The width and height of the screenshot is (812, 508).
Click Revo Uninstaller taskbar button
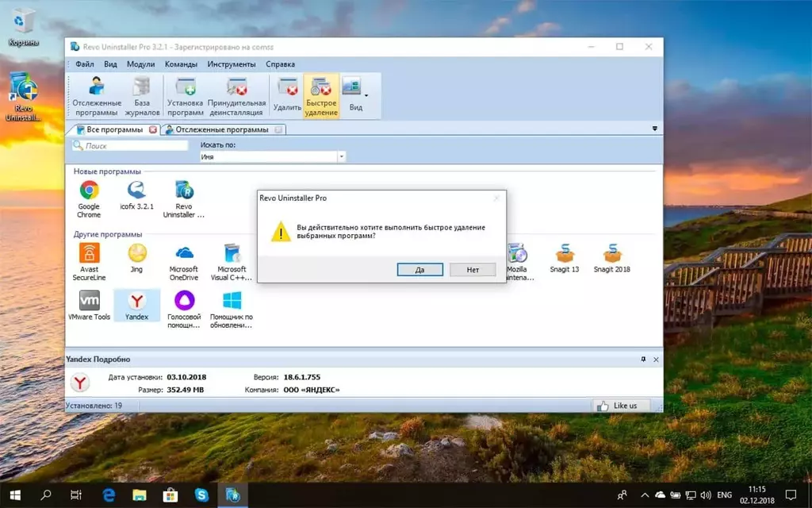[232, 495]
